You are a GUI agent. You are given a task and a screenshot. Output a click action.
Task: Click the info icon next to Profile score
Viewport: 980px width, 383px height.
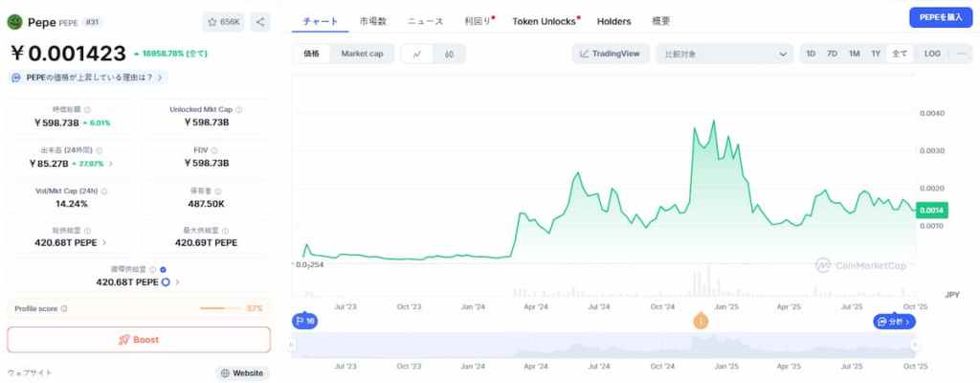pos(65,308)
